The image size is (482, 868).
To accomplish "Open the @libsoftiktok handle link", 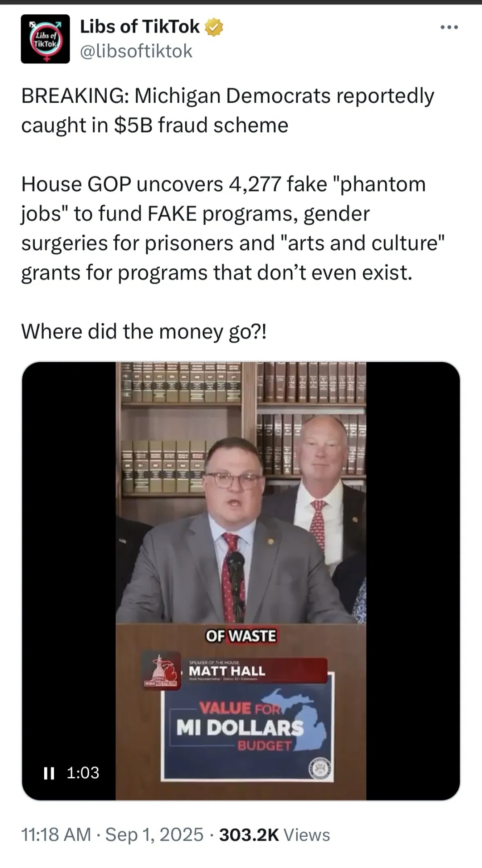I will click(136, 51).
